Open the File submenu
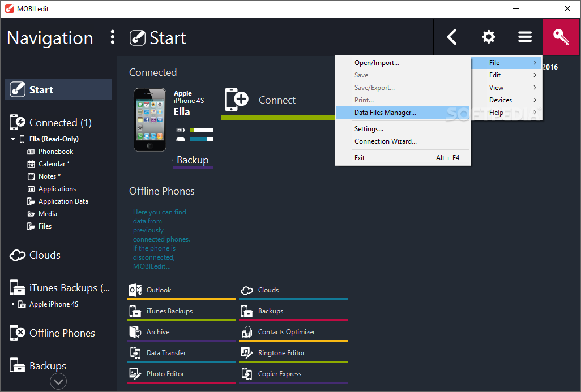The height and width of the screenshot is (392, 581). (506, 63)
